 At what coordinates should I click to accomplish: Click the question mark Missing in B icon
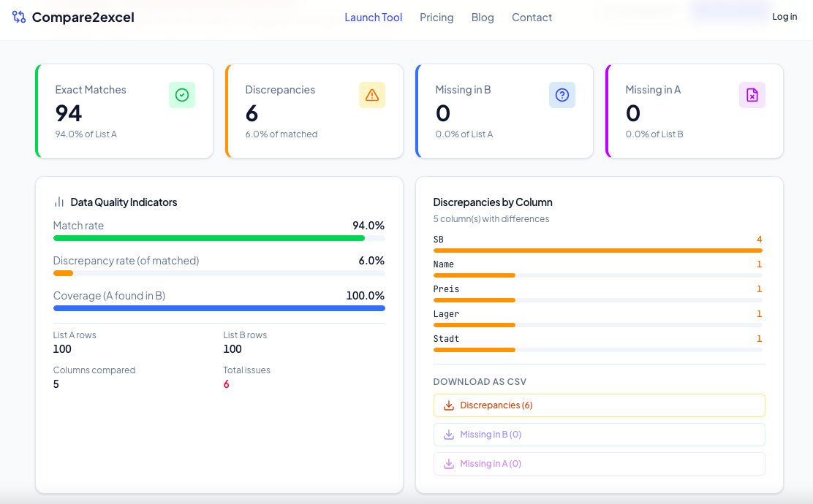[x=562, y=95]
